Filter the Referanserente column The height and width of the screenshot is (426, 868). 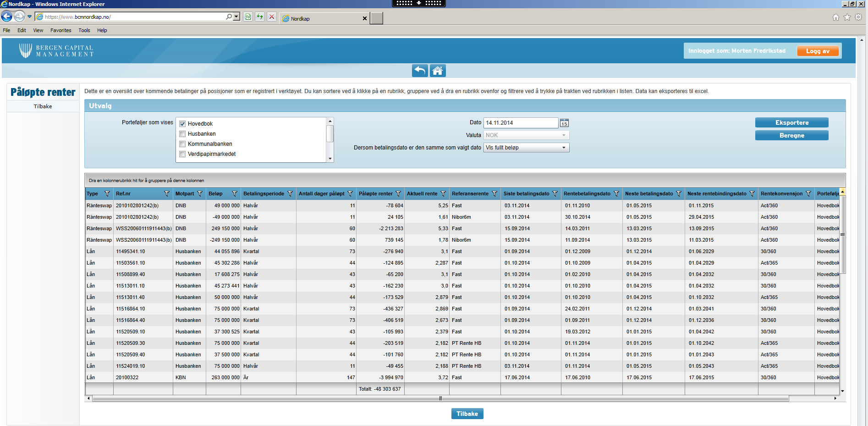pyautogui.click(x=494, y=194)
